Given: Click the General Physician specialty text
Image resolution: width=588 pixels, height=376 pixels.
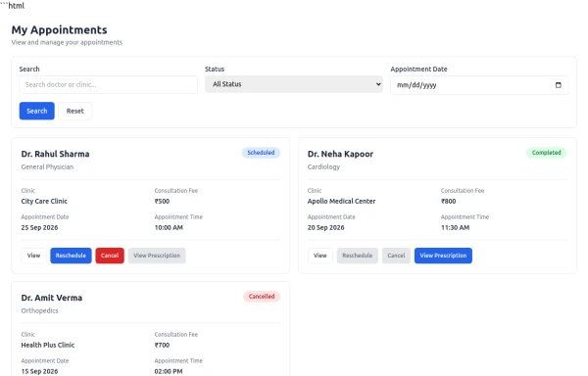Looking at the screenshot, I should pos(47,167).
